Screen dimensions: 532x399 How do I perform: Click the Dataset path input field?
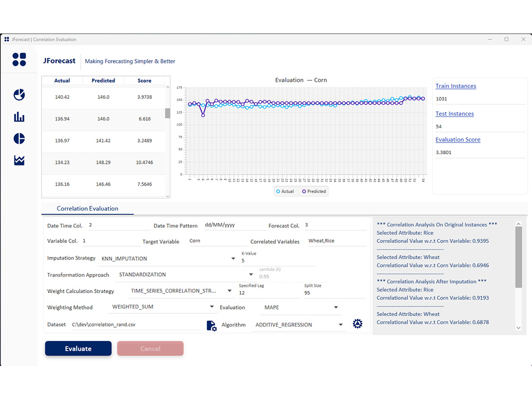(x=136, y=325)
